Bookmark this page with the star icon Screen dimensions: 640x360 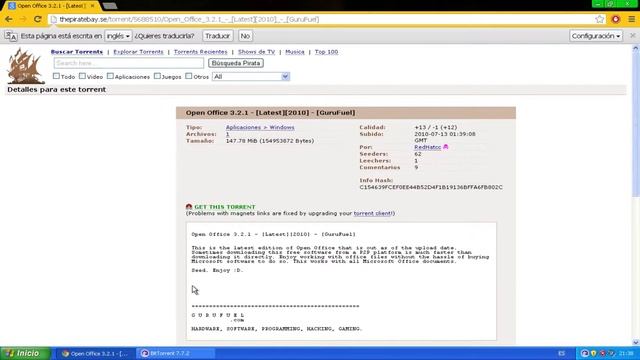pos(599,19)
